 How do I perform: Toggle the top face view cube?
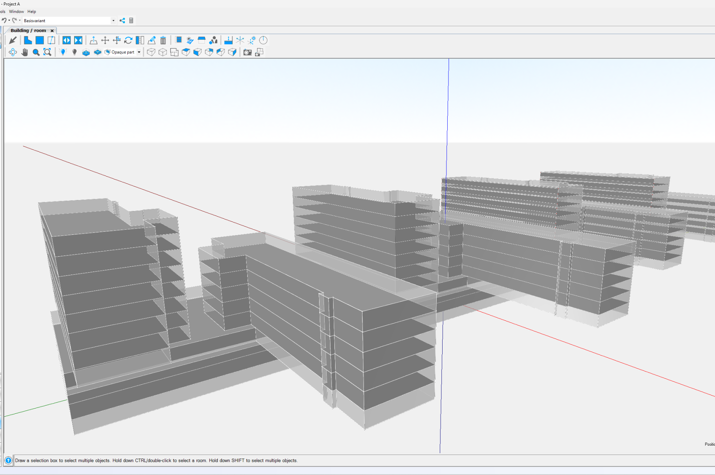186,52
